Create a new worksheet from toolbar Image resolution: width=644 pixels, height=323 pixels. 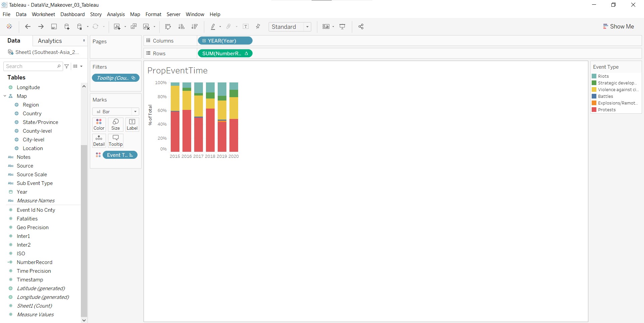pyautogui.click(x=117, y=27)
